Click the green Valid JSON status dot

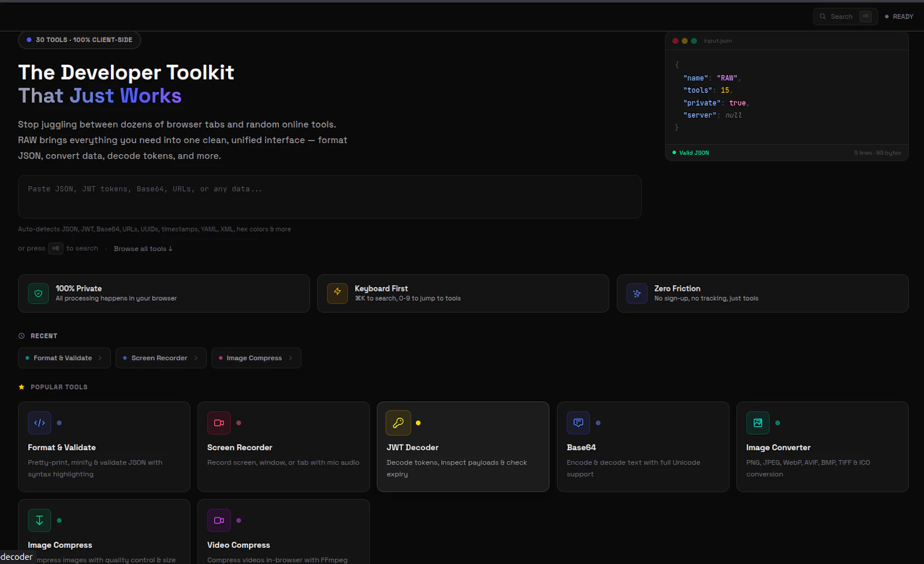point(674,152)
